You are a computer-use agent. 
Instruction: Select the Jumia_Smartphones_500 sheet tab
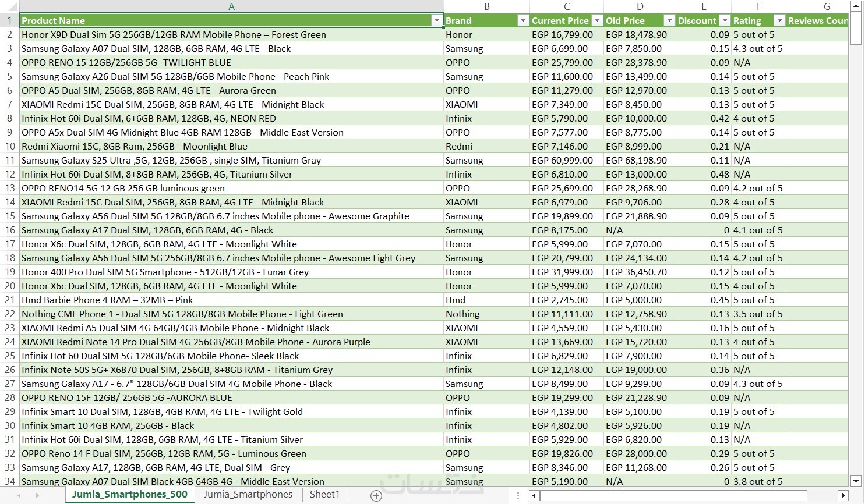[x=130, y=495]
